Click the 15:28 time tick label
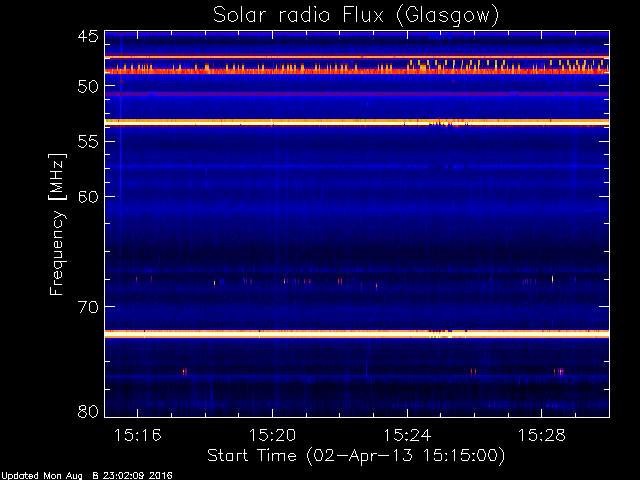Screen dimensions: 640x480 pyautogui.click(x=542, y=435)
